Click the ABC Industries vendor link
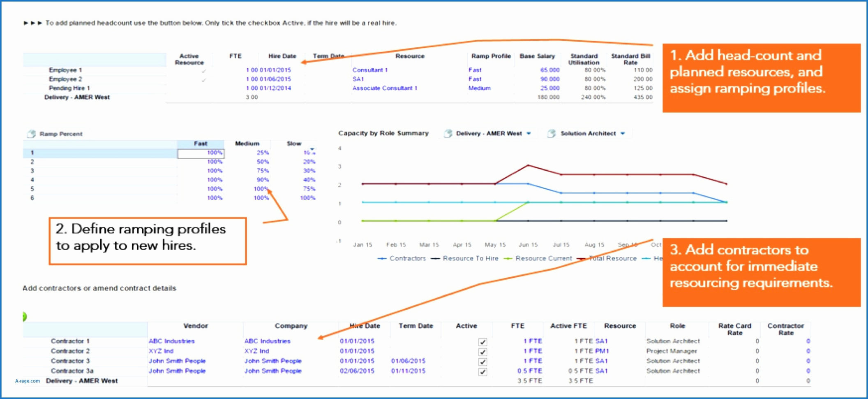The height and width of the screenshot is (399, 868). pos(171,341)
